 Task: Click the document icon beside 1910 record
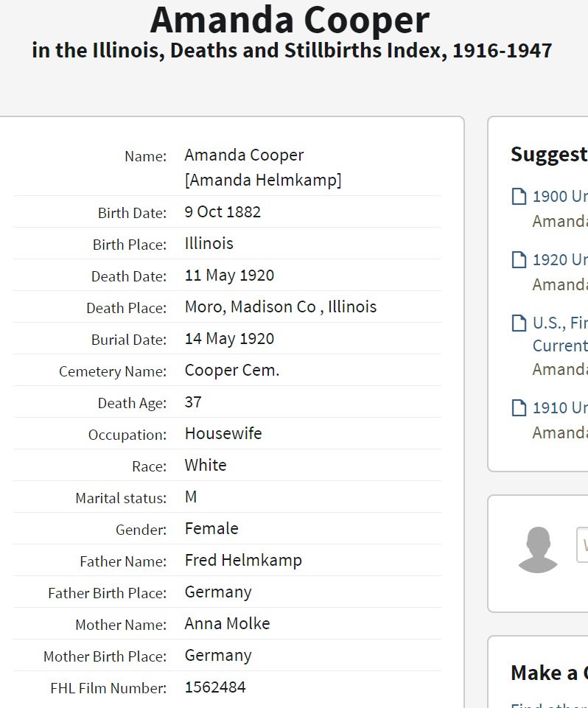point(519,408)
